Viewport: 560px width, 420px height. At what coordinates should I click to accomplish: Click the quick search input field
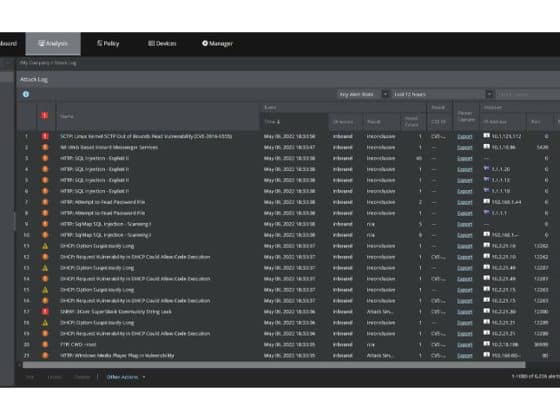[x=528, y=94]
